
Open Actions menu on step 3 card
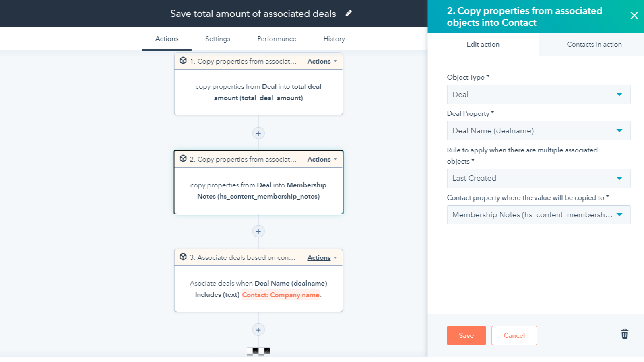(x=322, y=257)
